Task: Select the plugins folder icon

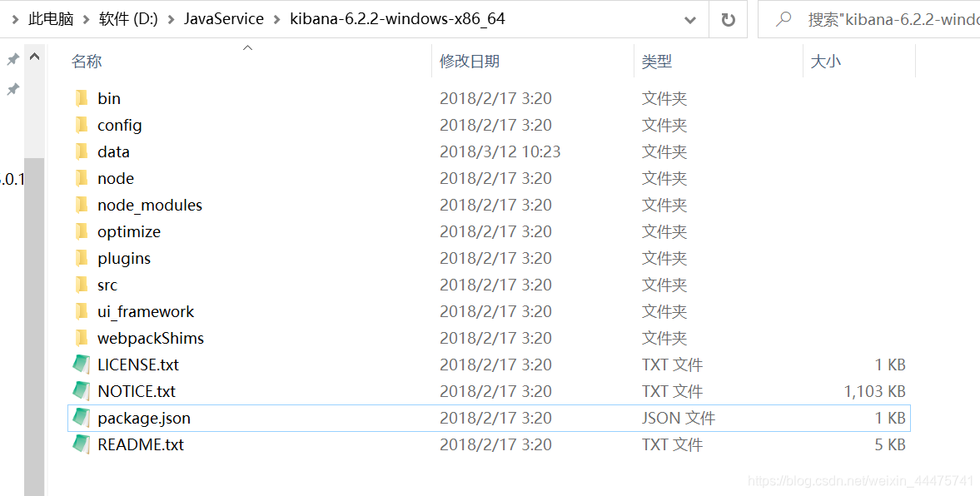Action: click(x=82, y=258)
